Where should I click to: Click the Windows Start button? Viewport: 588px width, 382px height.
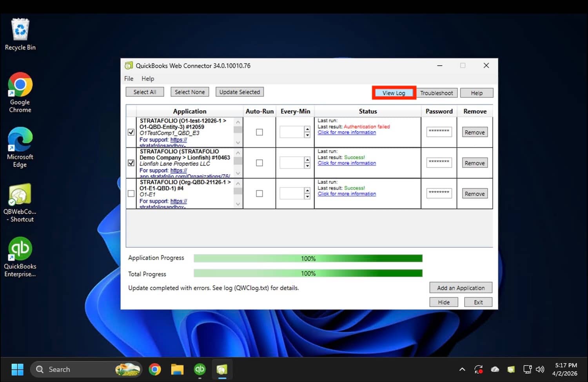(x=17, y=369)
